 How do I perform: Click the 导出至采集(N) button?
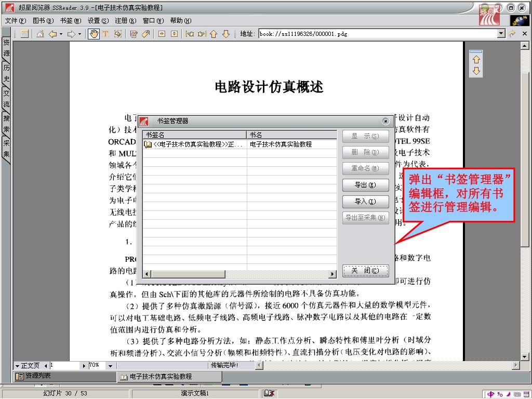[x=365, y=218]
